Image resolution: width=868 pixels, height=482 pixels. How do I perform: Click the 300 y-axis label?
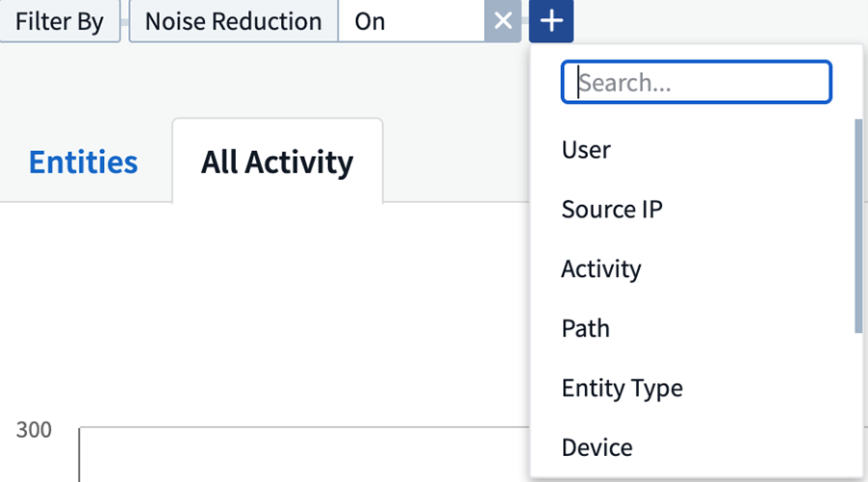click(x=34, y=430)
